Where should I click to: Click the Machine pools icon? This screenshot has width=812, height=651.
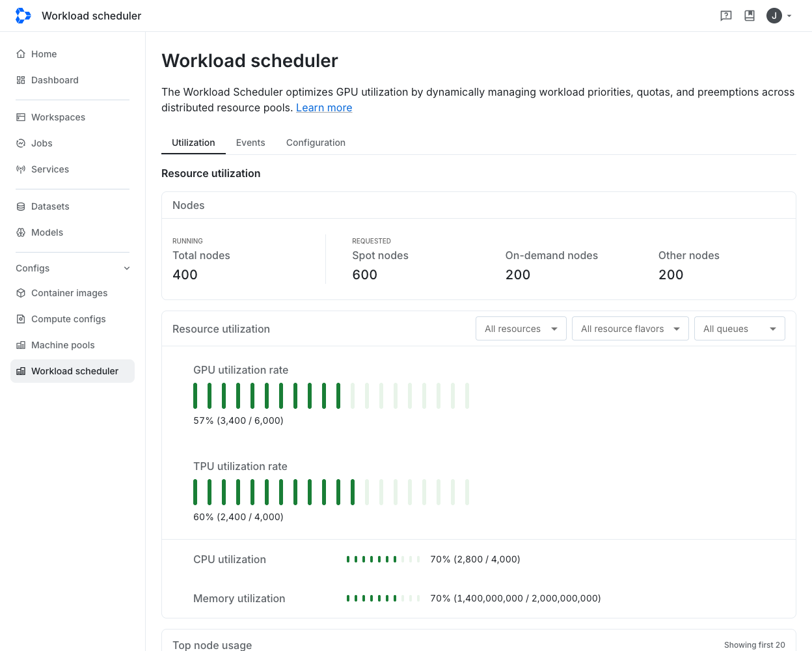(x=21, y=345)
